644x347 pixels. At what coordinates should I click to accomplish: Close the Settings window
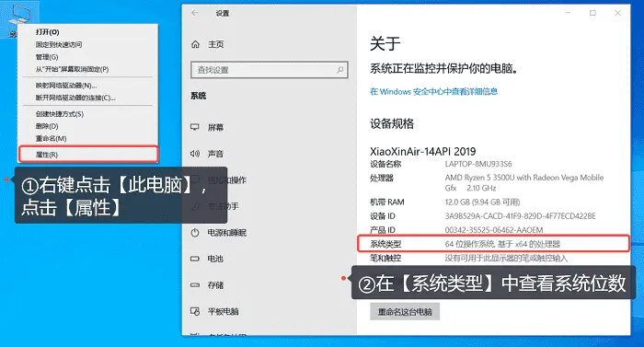(617, 13)
